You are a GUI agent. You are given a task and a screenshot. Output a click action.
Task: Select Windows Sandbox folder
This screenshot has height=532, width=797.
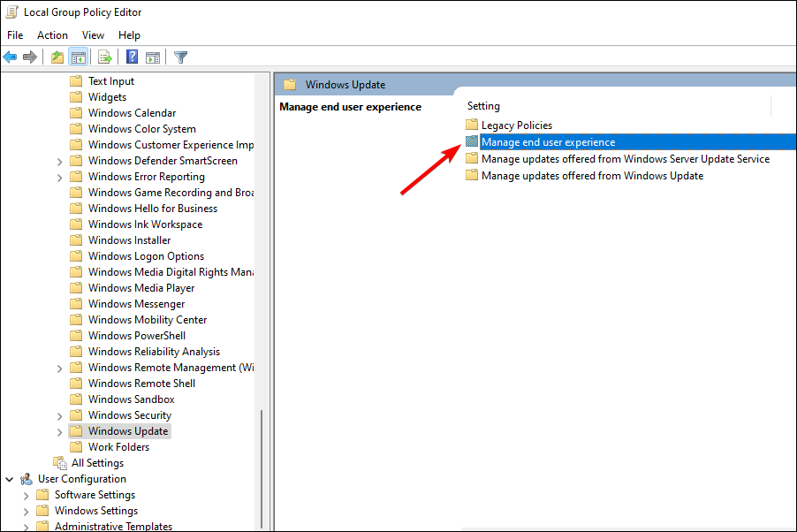131,399
